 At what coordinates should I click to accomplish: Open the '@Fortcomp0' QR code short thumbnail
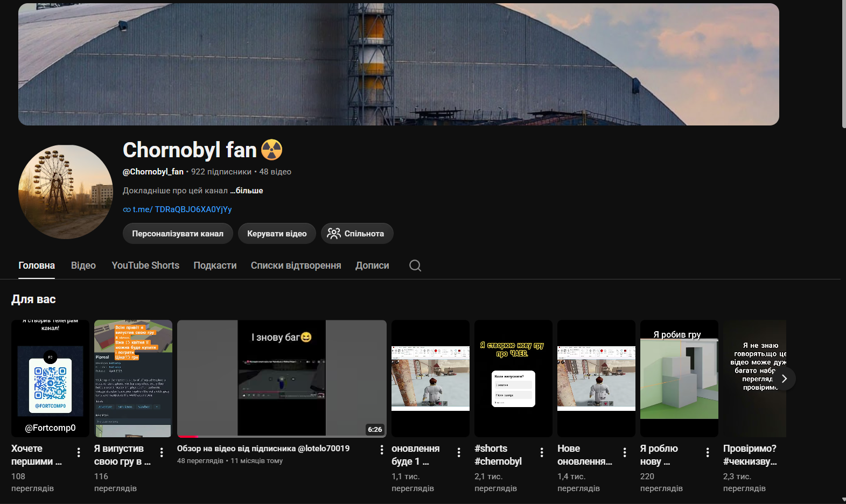pos(50,379)
